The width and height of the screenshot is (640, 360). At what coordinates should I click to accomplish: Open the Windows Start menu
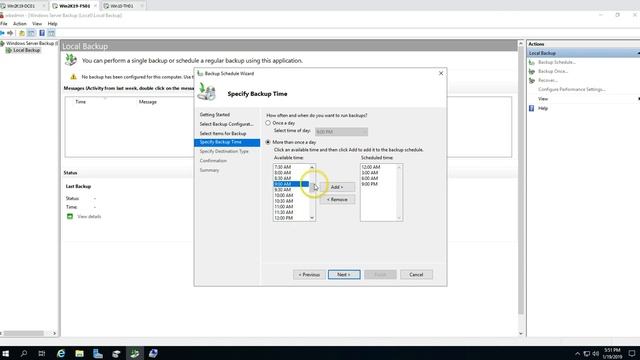(5, 353)
